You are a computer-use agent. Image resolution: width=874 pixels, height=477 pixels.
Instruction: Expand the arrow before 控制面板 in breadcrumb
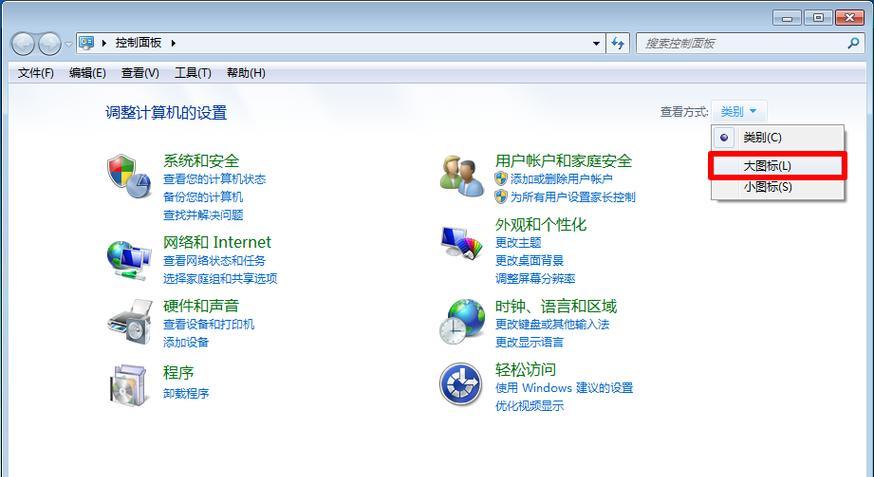(104, 43)
